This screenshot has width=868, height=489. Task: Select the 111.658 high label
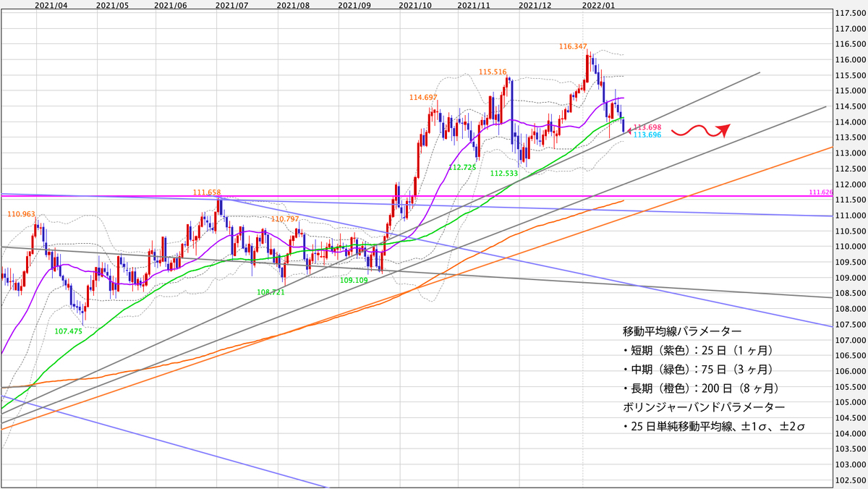tap(206, 192)
